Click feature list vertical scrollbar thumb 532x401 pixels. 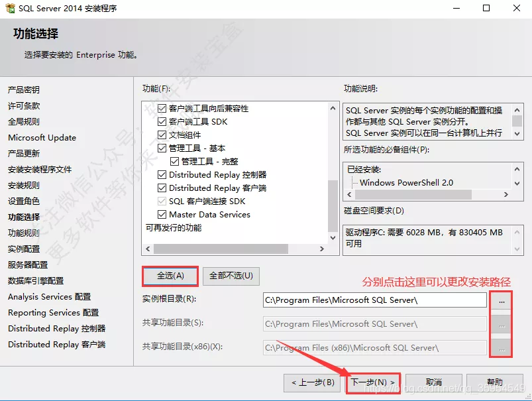333,206
